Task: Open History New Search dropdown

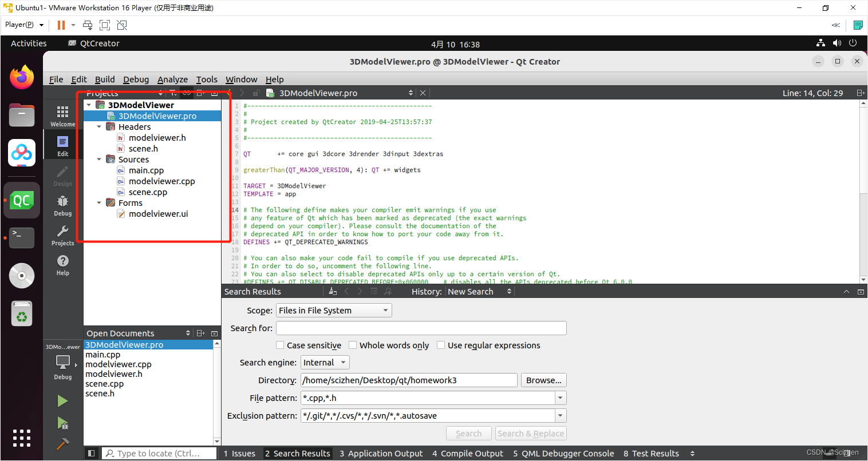Action: (479, 292)
